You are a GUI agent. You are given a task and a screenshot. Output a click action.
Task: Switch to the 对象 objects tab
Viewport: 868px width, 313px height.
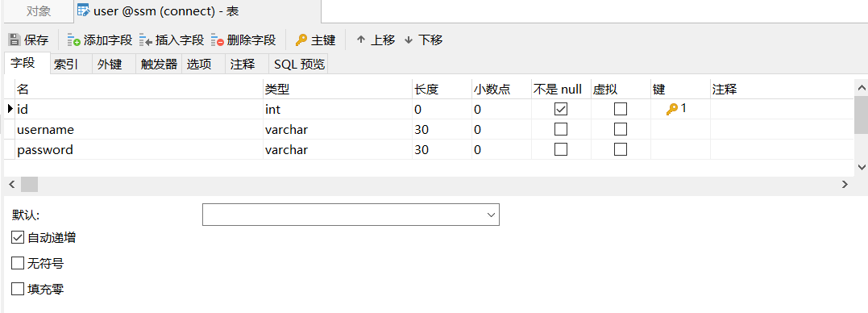[39, 11]
